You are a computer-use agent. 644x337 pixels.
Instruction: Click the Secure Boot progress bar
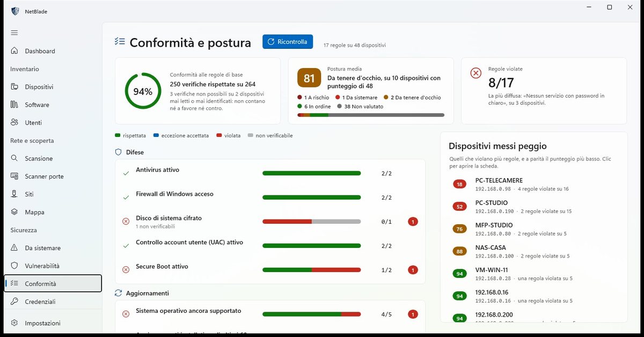pos(311,270)
